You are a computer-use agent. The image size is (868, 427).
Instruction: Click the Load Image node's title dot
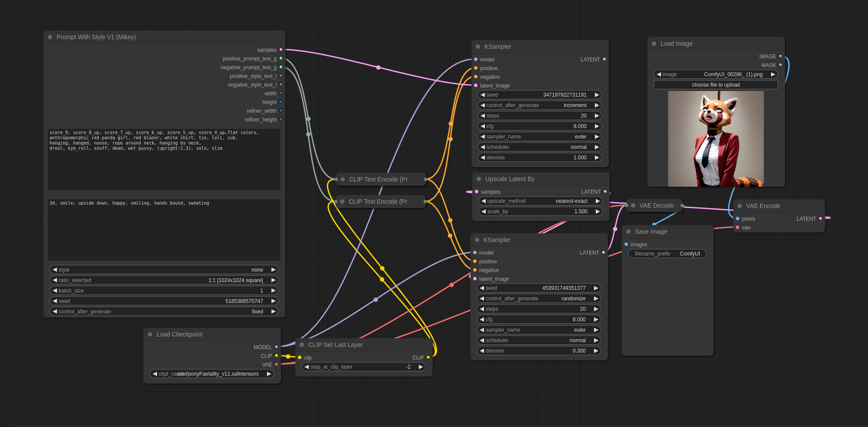pos(654,44)
